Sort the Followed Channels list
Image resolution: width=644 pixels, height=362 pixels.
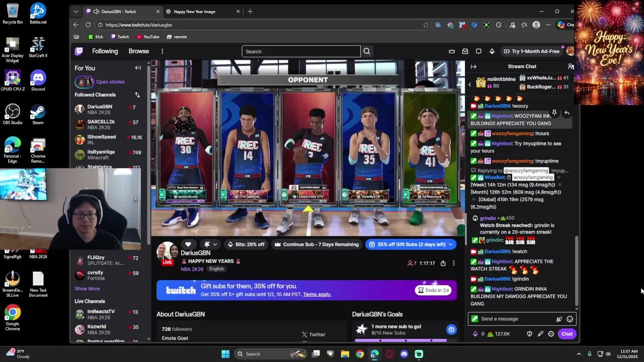137,95
